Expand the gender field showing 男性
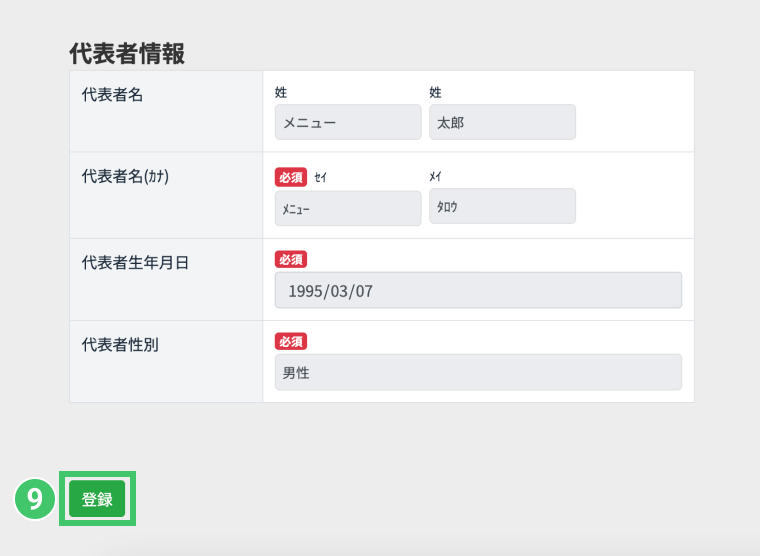 (478, 372)
